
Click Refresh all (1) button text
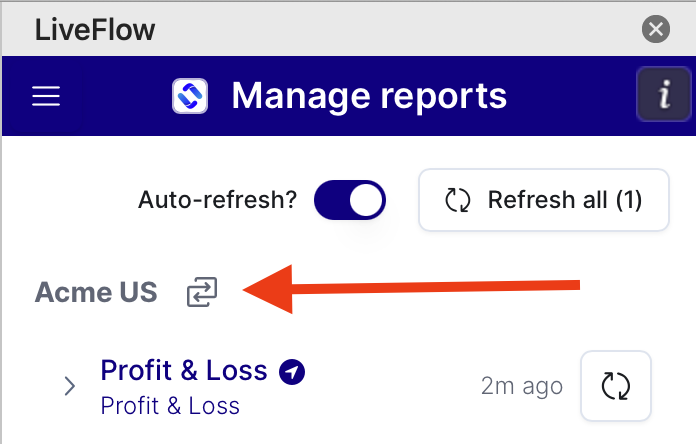(565, 200)
